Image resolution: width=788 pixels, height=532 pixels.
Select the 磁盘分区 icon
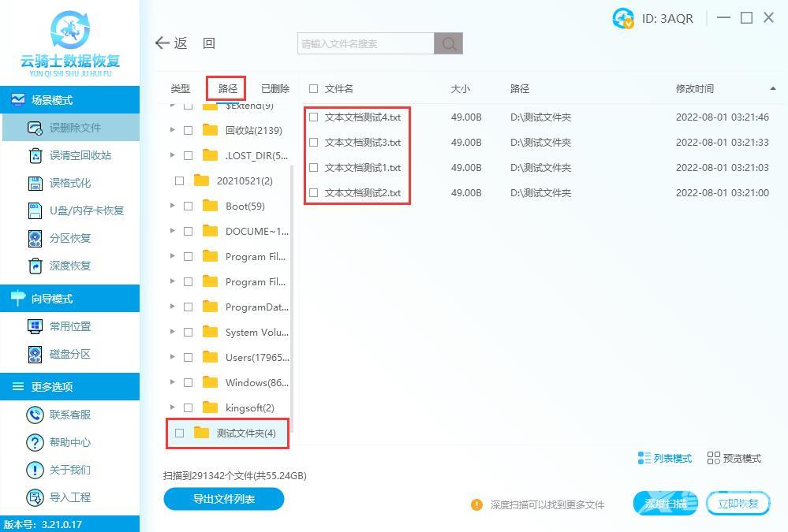pos(35,354)
